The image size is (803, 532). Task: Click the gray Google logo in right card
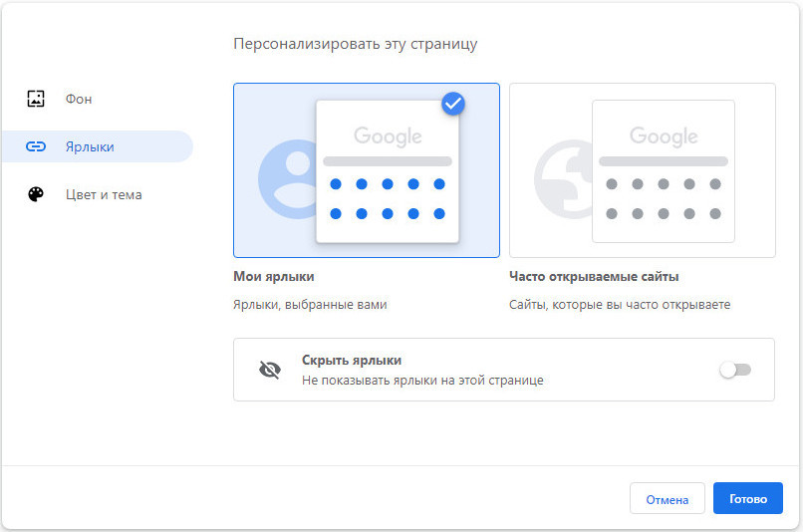click(664, 136)
